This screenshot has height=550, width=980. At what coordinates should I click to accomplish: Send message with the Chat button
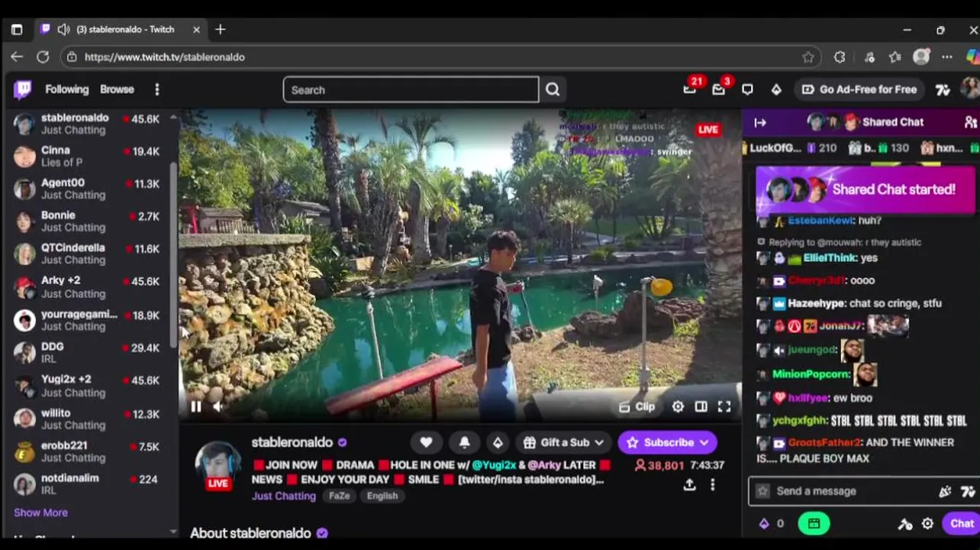click(x=961, y=523)
